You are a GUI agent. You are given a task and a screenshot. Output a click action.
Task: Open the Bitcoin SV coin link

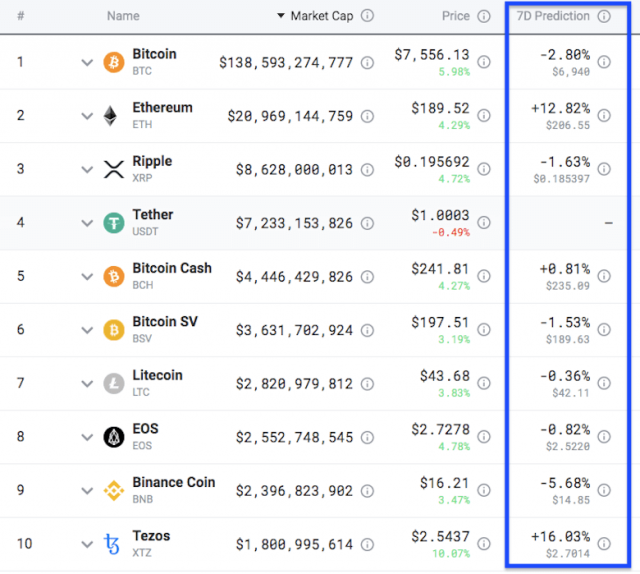pyautogui.click(x=165, y=322)
